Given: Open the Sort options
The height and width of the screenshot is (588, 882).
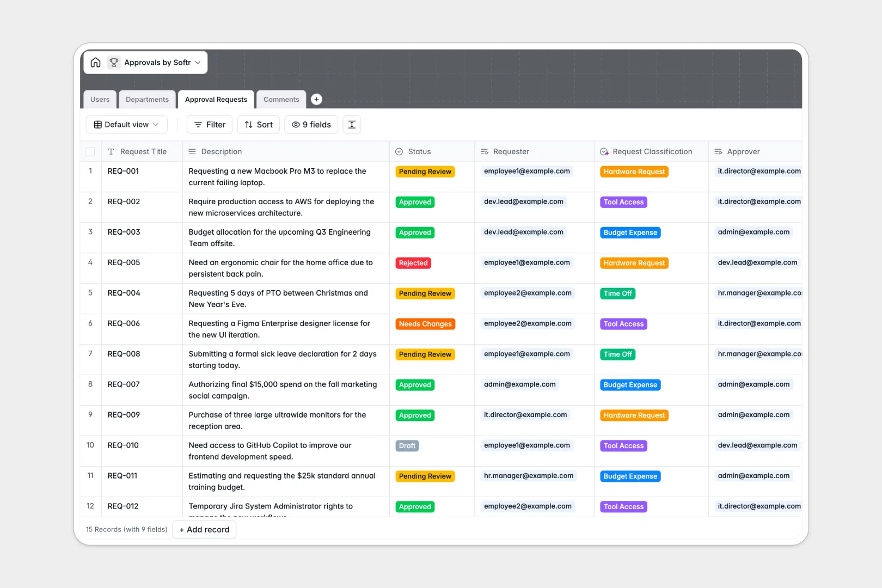Looking at the screenshot, I should tap(258, 124).
